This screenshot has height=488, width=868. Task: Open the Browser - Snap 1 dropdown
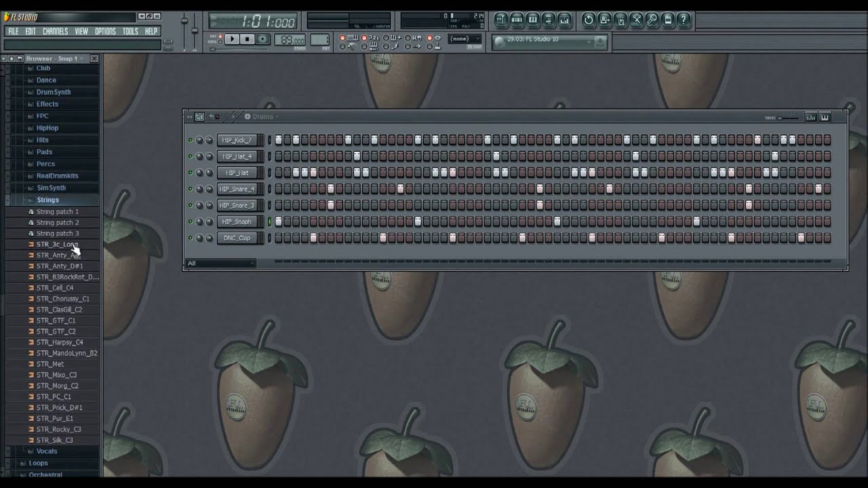coord(54,59)
